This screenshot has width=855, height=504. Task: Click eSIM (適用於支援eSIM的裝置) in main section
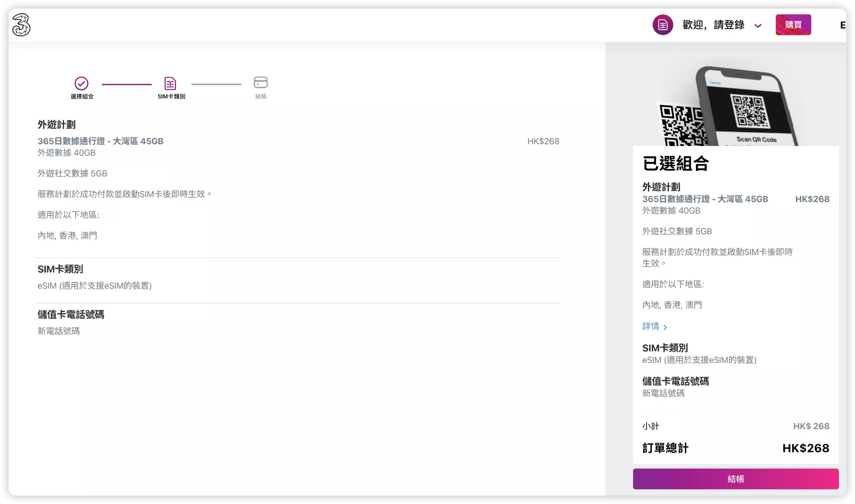(x=94, y=285)
